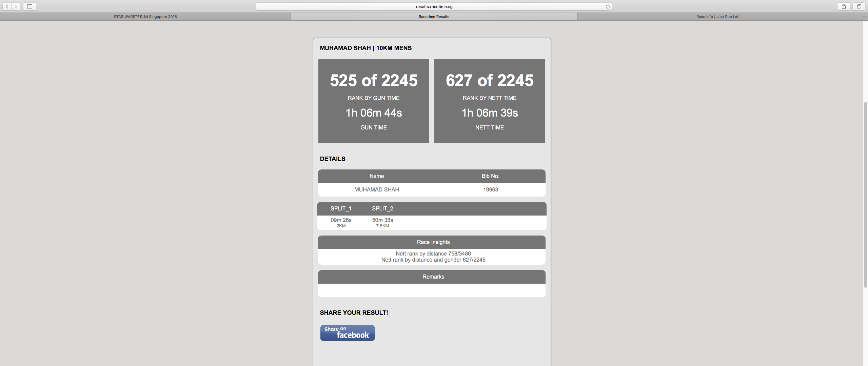Click the Name column header
This screenshot has width=868, height=366.
pyautogui.click(x=377, y=176)
